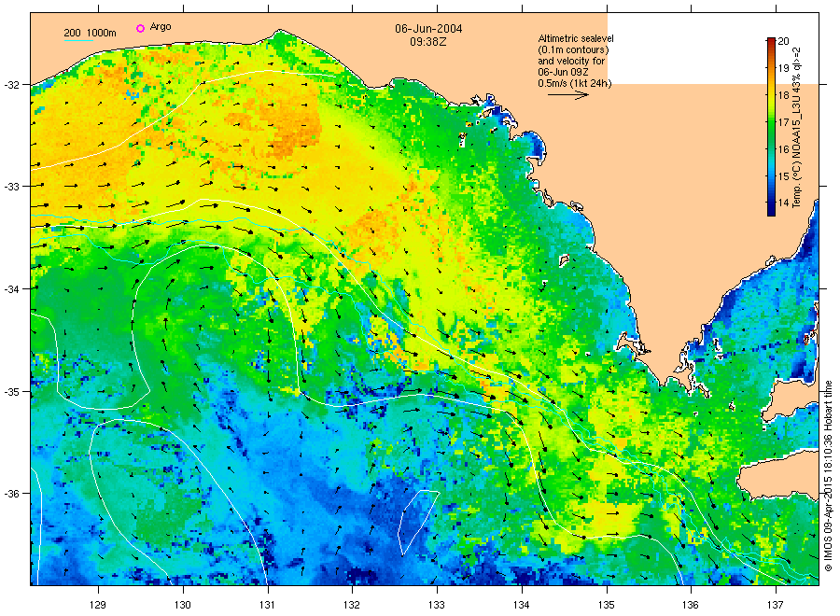Click the '133' longitude axis label
The image size is (840, 616).
click(437, 605)
